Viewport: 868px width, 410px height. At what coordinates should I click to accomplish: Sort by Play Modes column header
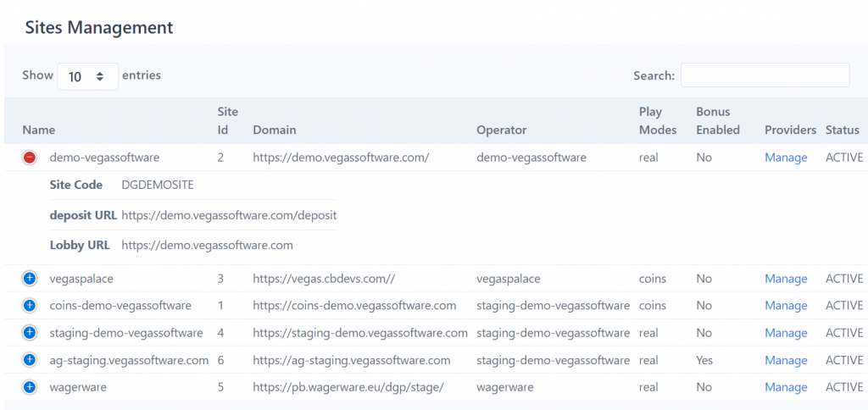pos(658,121)
